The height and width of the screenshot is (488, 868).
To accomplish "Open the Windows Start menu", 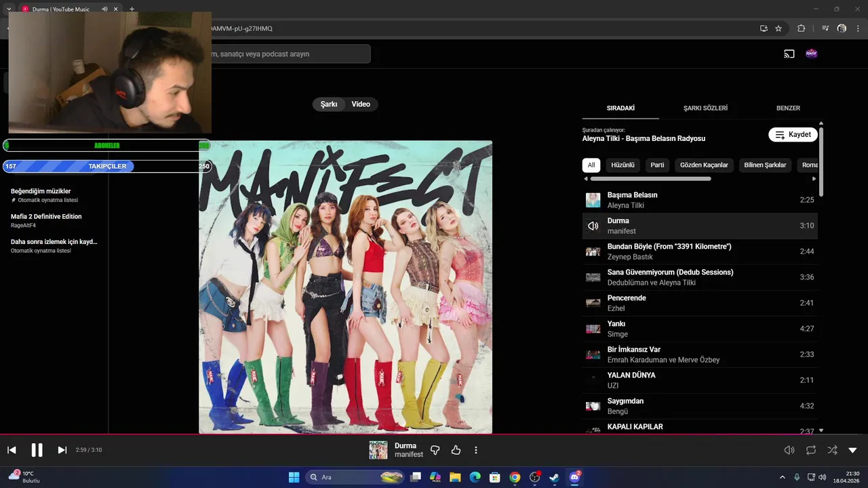I will point(294,477).
